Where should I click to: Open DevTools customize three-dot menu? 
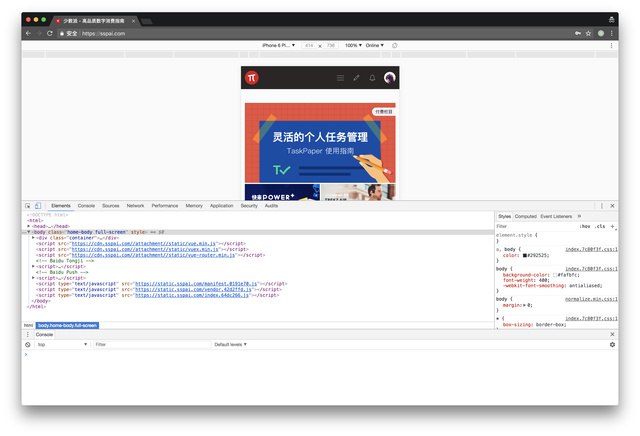(602, 206)
